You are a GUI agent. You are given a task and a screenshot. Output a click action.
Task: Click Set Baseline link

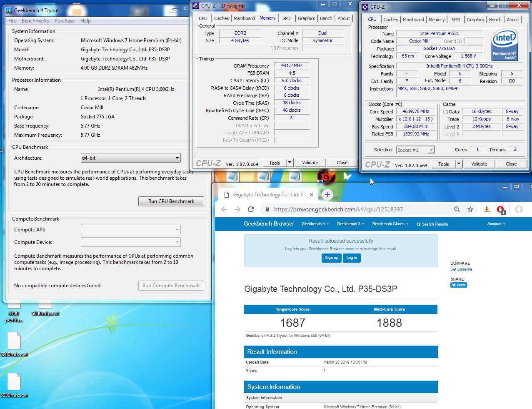point(461,269)
